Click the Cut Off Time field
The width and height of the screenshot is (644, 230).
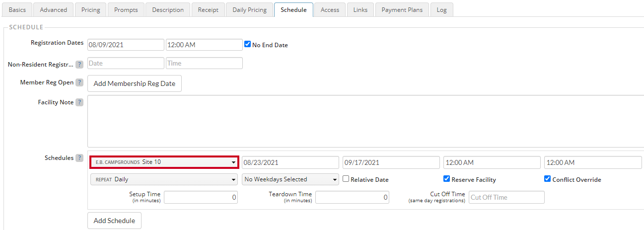(506, 197)
